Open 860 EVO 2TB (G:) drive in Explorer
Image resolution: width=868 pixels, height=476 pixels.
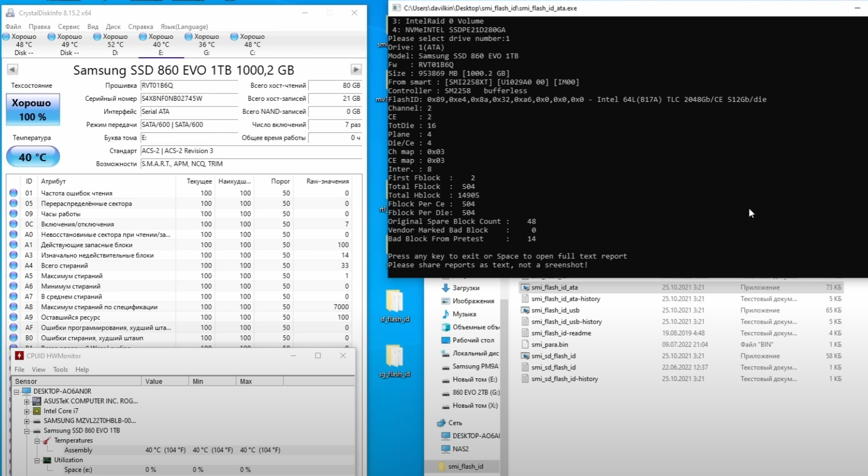[x=476, y=393]
